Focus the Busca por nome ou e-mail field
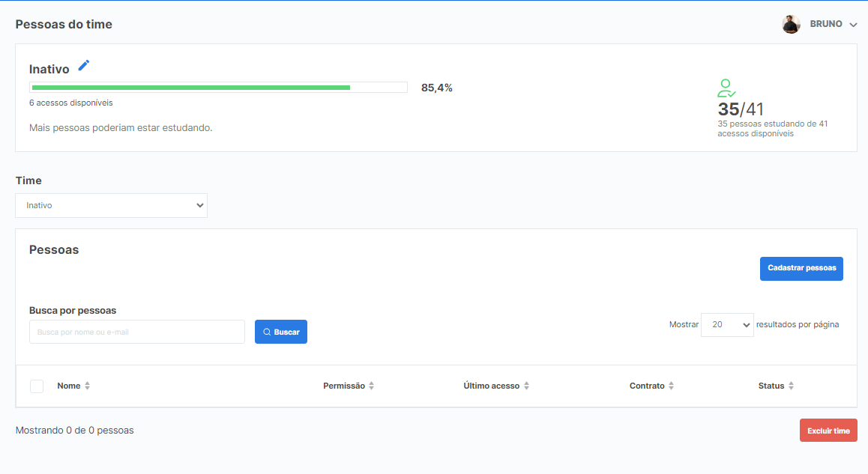The image size is (868, 474). pos(137,332)
